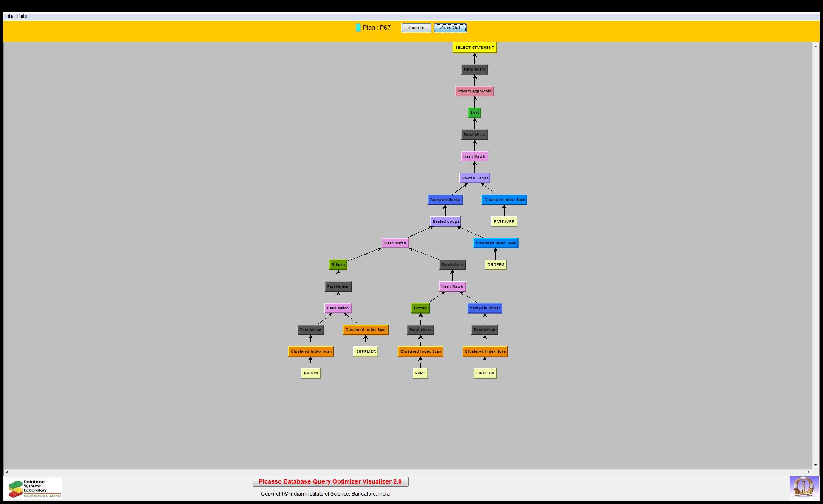Click the NATION table node
Screen dimensions: 823x504
click(x=311, y=373)
